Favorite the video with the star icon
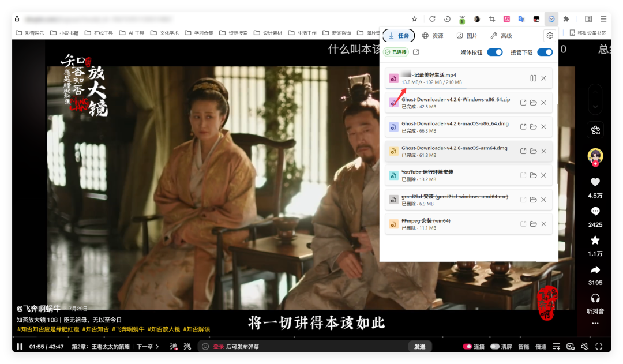The width and height of the screenshot is (623, 364). click(595, 240)
